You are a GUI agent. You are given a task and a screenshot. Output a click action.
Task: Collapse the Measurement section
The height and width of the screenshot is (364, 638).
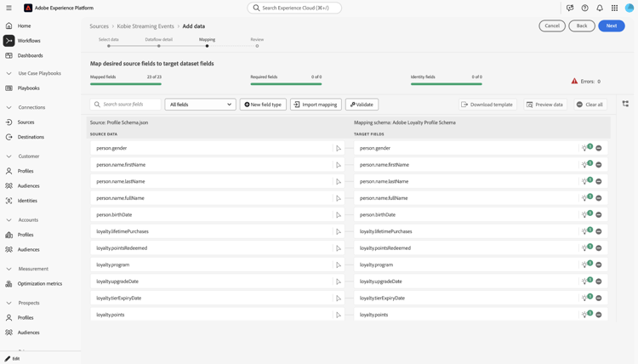tap(9, 269)
